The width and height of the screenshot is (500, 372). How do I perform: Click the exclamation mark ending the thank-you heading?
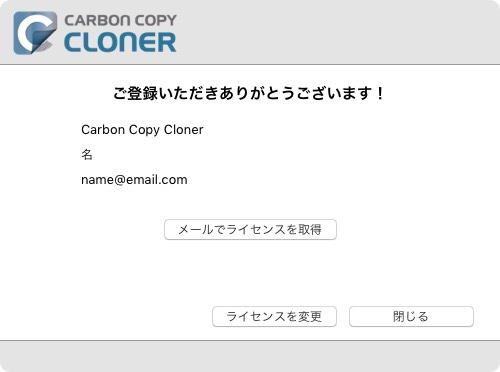pos(380,93)
